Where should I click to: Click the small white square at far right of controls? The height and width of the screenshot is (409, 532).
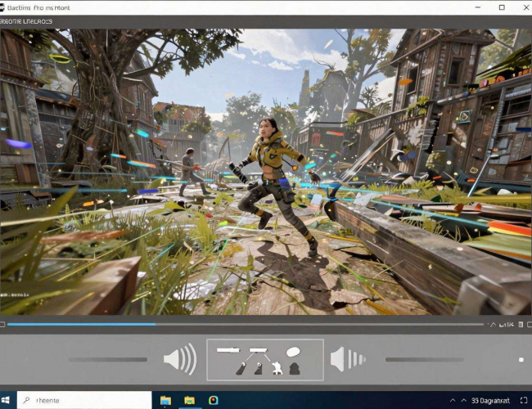click(521, 359)
